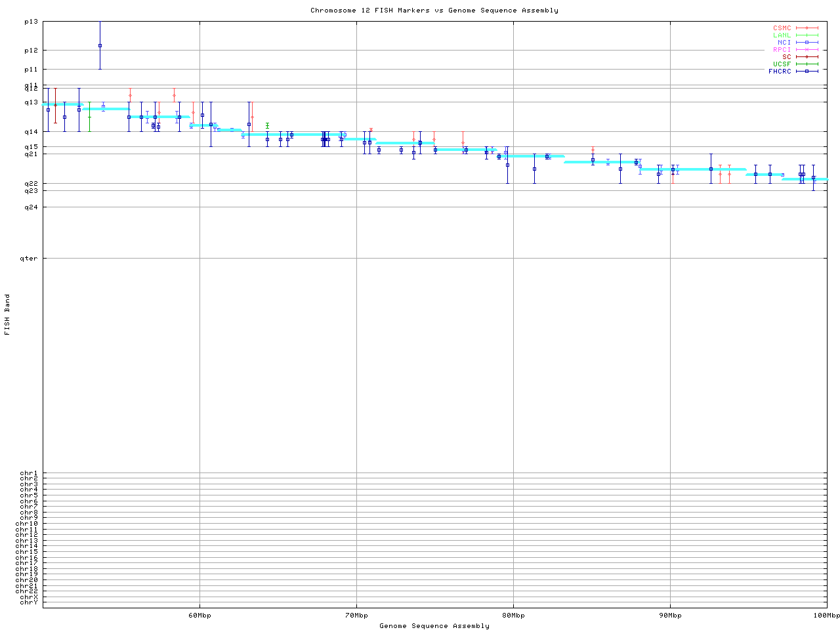This screenshot has width=840, height=630.
Task: Click the FHCRC legend label
Action: coord(780,72)
